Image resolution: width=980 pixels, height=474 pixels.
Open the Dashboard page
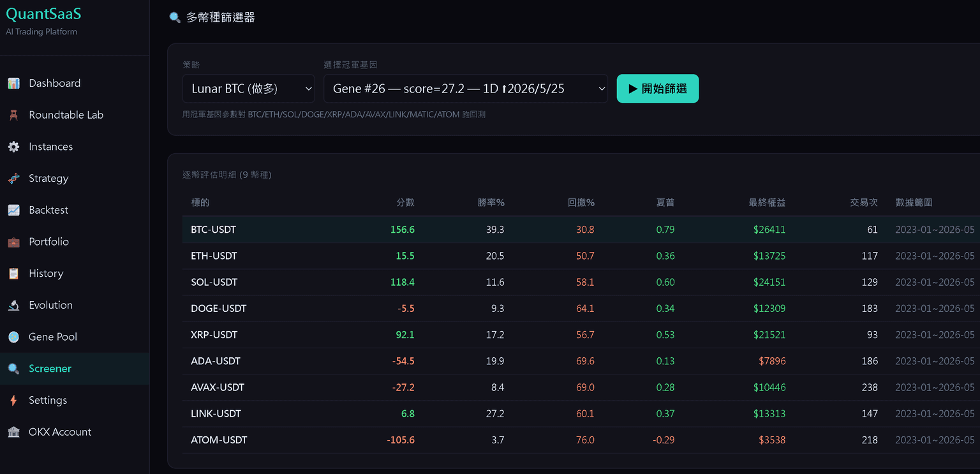click(75, 83)
